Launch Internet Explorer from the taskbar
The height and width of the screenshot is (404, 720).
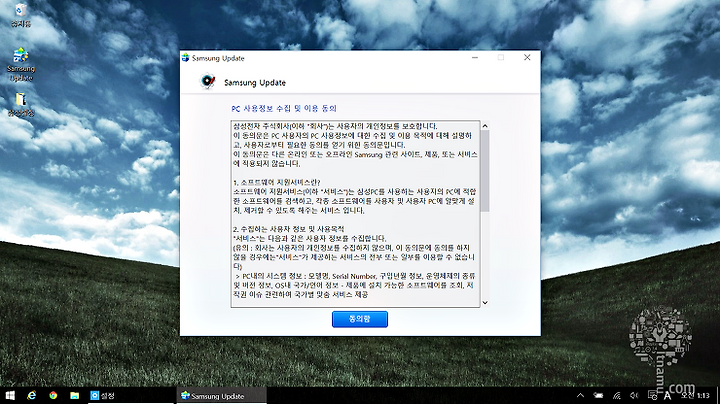coord(32,395)
